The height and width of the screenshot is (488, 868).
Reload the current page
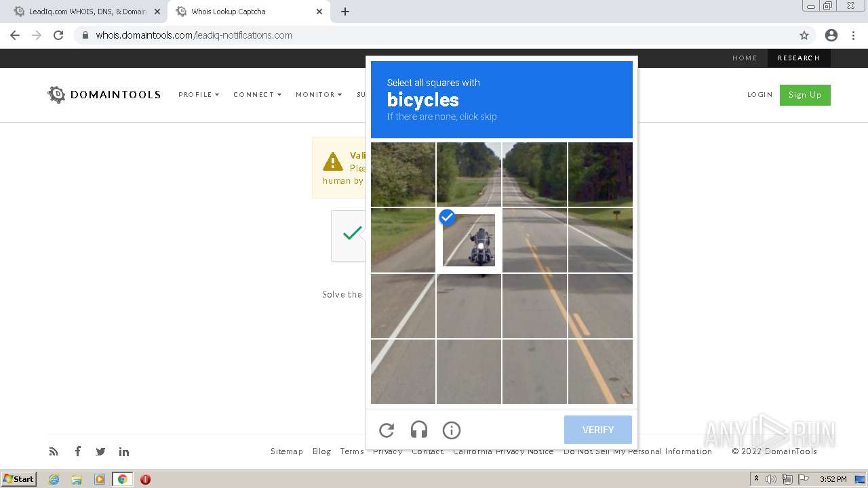point(58,35)
